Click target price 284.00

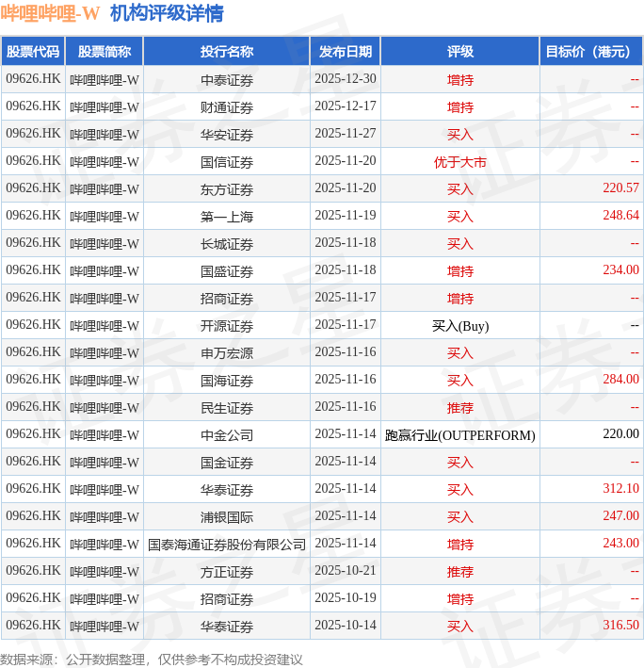click(x=620, y=379)
